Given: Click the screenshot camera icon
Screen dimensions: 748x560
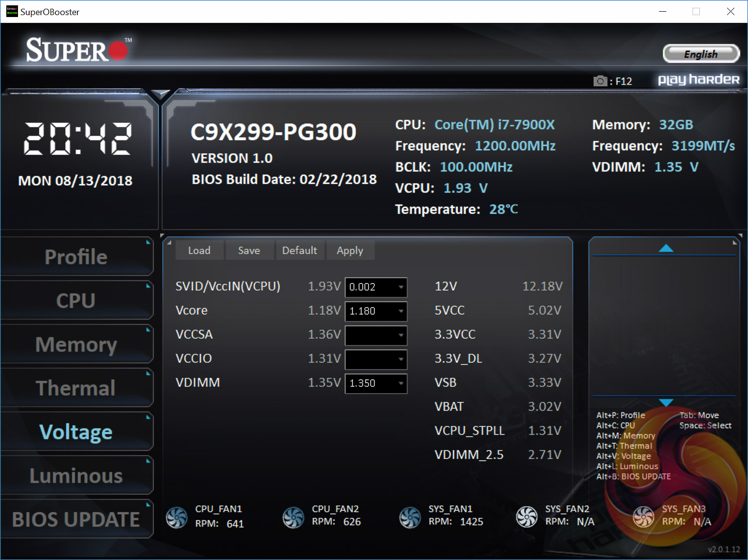Looking at the screenshot, I should coord(601,81).
